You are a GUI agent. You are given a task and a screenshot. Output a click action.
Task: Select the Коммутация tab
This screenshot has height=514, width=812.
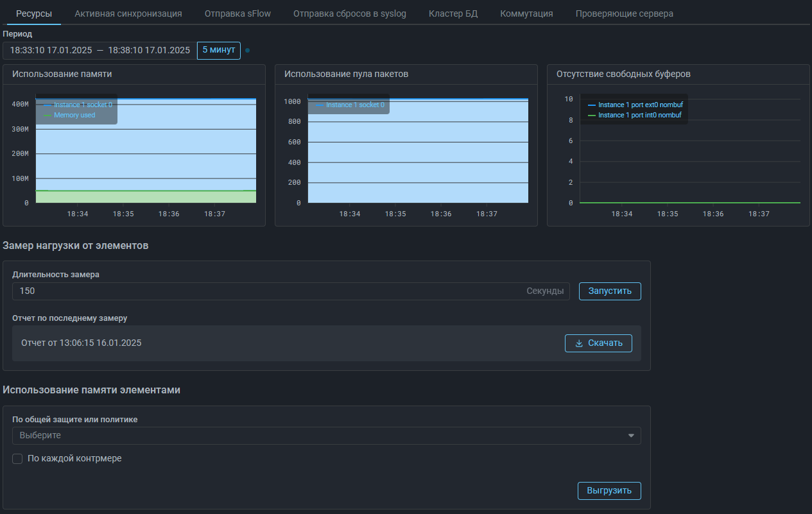pyautogui.click(x=526, y=13)
